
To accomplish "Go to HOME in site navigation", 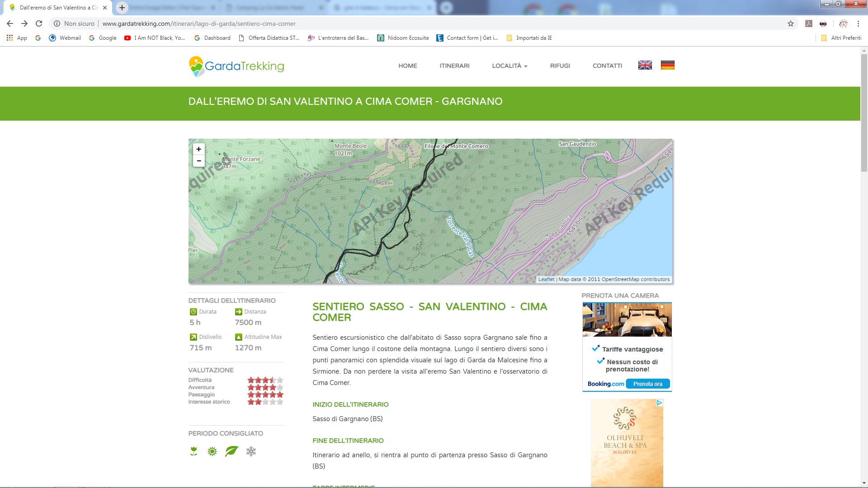I will tap(407, 66).
